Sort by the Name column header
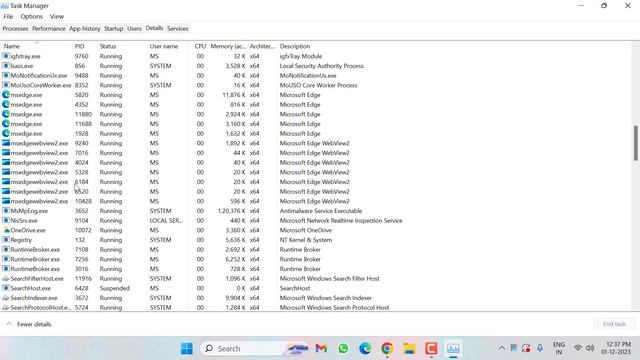640x360 pixels. point(37,46)
